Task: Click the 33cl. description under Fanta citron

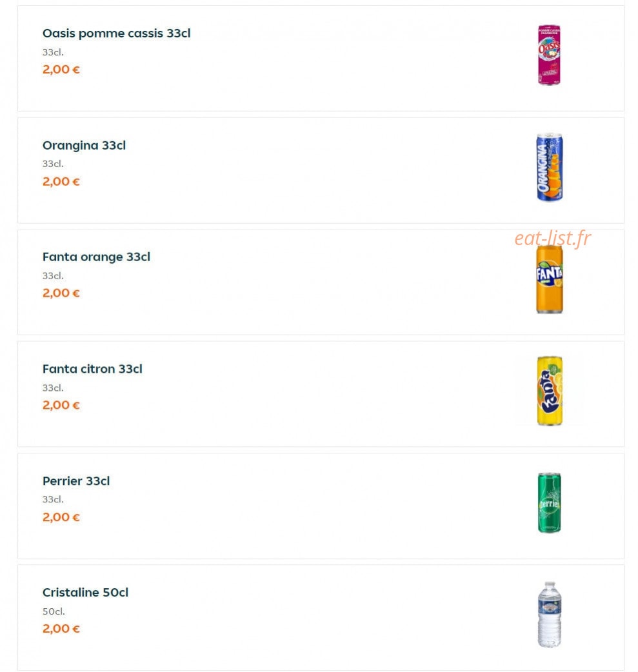Action: (53, 388)
